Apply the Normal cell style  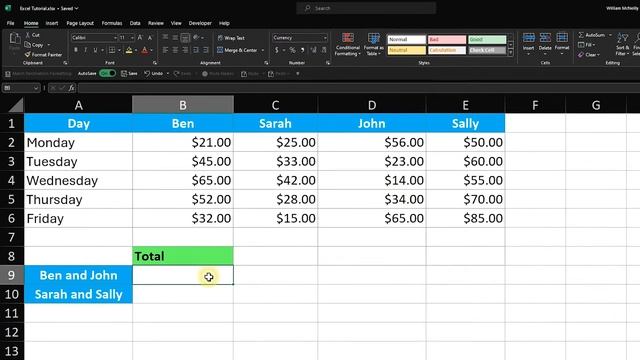pyautogui.click(x=407, y=39)
